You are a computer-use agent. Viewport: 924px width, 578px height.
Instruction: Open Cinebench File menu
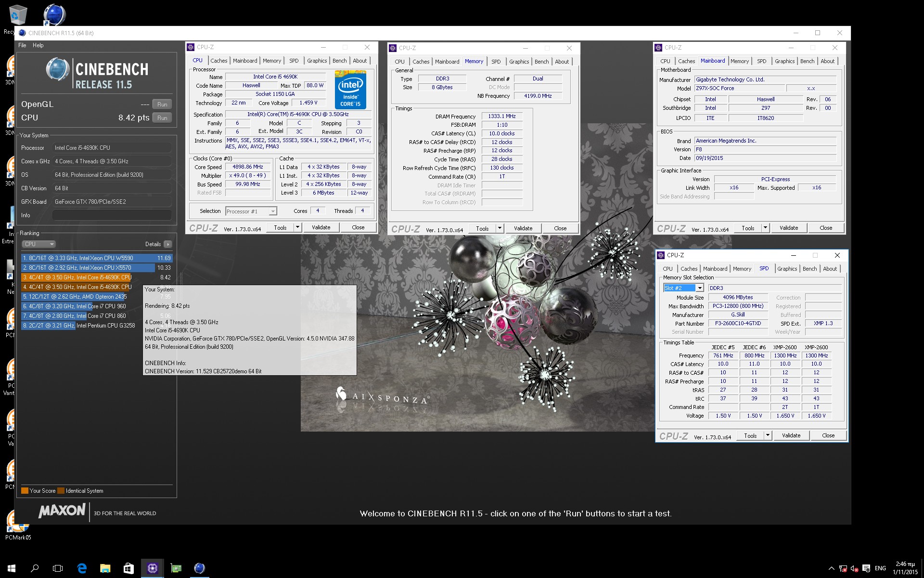[22, 45]
